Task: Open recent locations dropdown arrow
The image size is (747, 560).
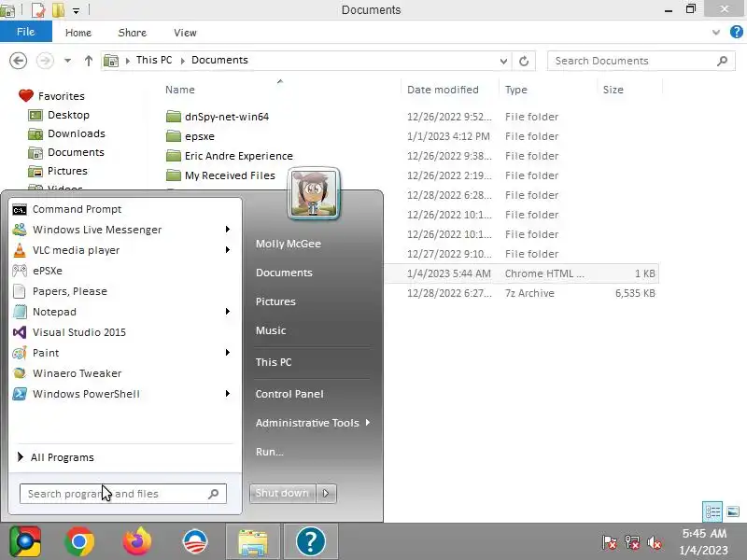Action: [x=67, y=61]
